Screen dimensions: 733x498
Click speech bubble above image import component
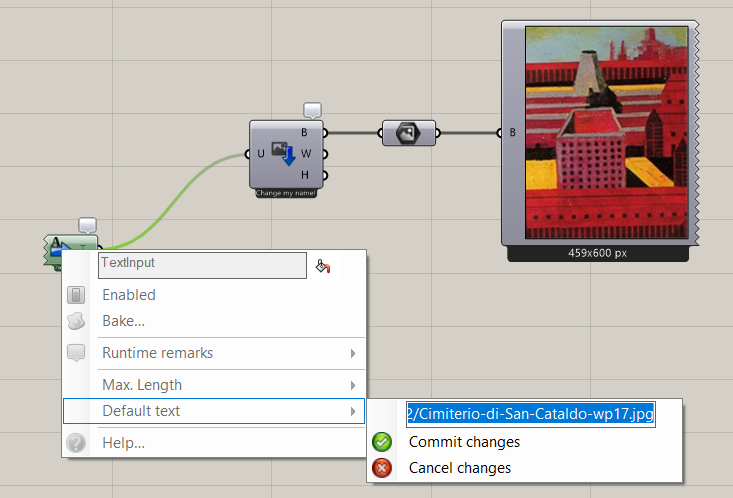coord(313,110)
